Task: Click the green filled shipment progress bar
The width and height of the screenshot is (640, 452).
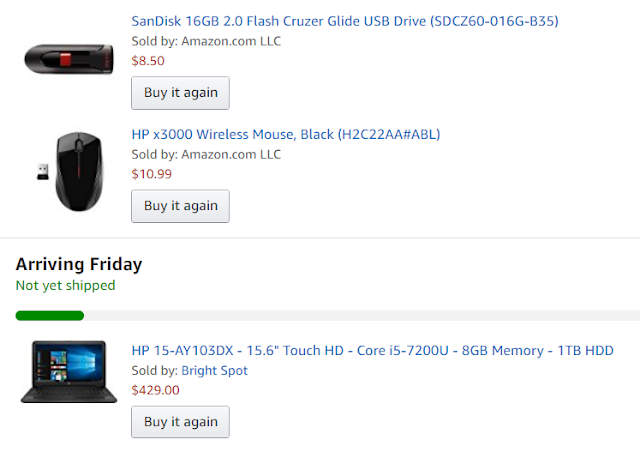Action: [50, 316]
